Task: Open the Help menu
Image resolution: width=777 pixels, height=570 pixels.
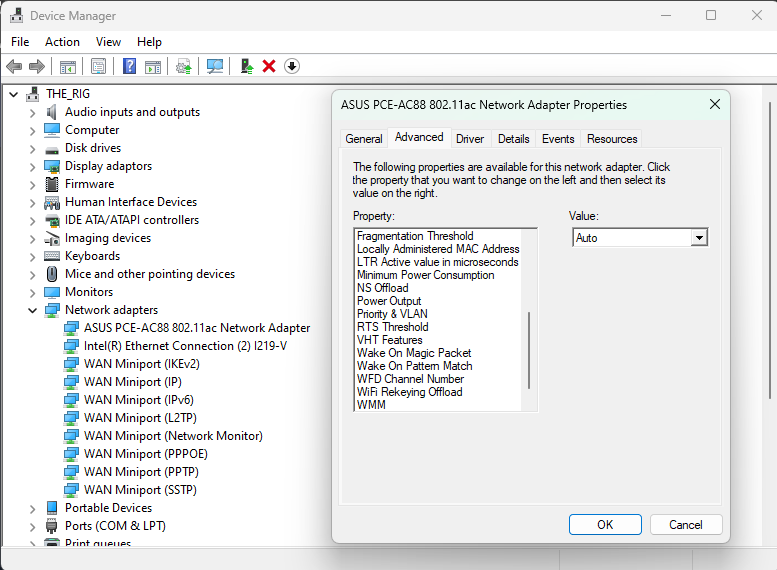Action: tap(149, 42)
